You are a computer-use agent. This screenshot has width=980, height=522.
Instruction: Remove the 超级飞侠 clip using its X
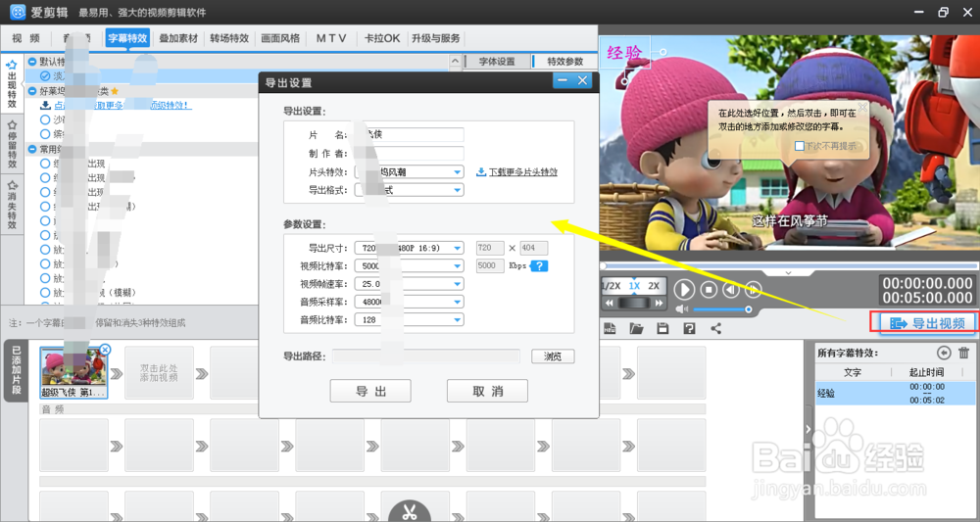click(105, 350)
